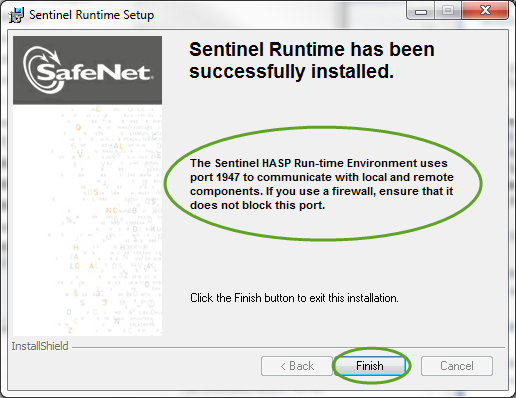The height and width of the screenshot is (398, 516).
Task: Click the separator line beside InstallShield
Action: click(x=288, y=347)
